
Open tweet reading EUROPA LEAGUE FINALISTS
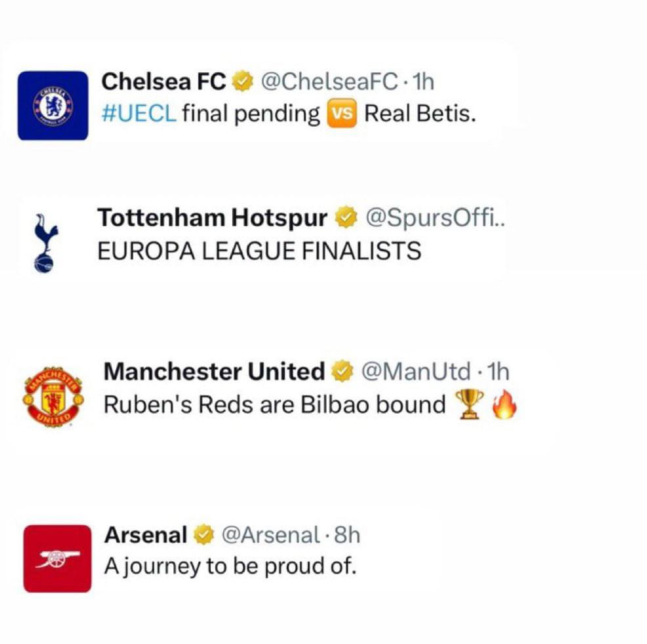point(259,251)
